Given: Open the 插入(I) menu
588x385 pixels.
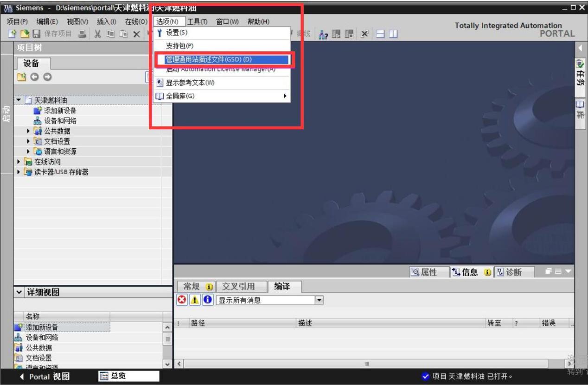Looking at the screenshot, I should pyautogui.click(x=106, y=22).
